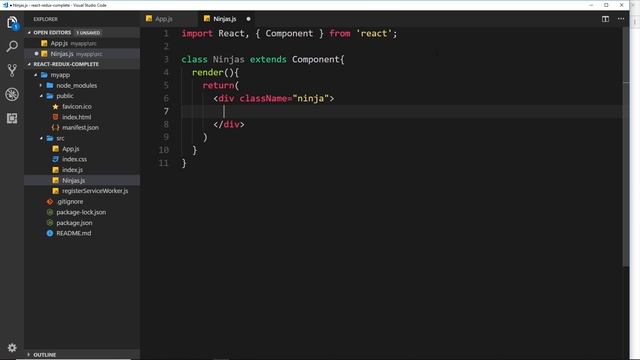Click the 'import' keyword on line 1
Viewport: 640px width, 360px height.
coord(197,33)
